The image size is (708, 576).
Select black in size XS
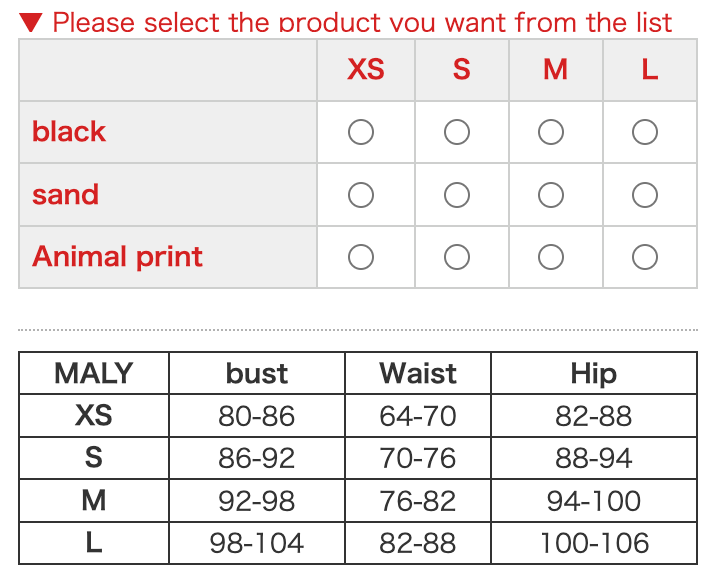(x=361, y=132)
